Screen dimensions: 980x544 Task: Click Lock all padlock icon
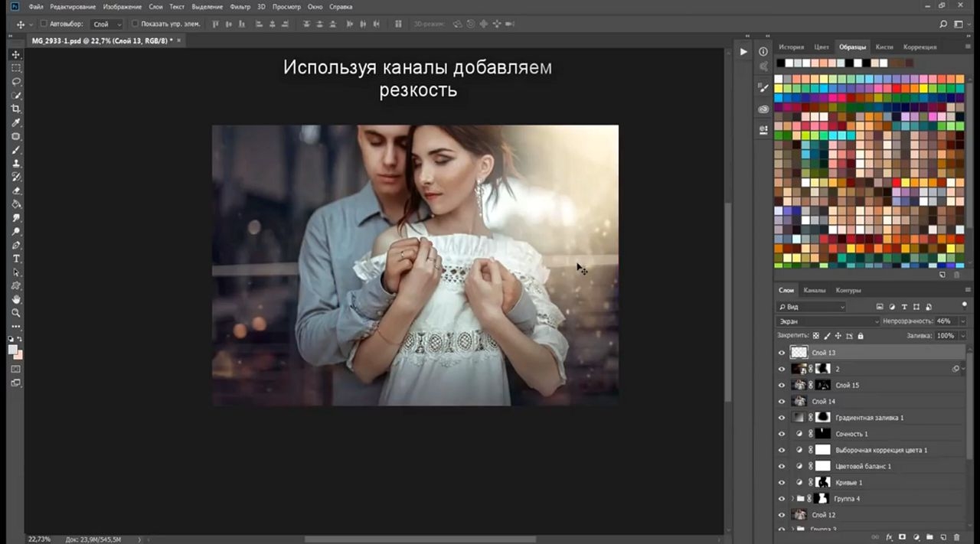861,336
